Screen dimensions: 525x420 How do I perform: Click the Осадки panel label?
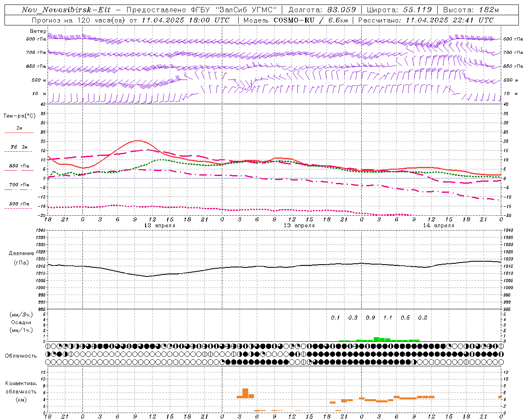click(21, 322)
